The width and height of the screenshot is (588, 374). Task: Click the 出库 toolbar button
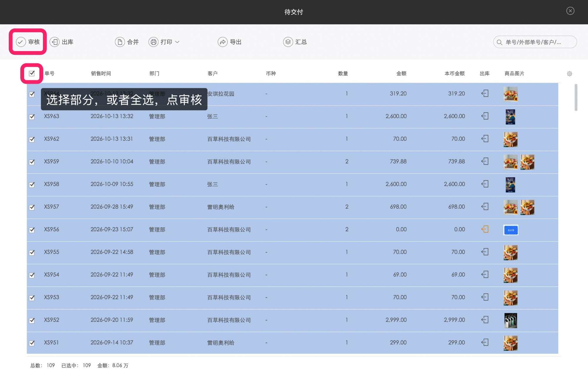point(61,42)
